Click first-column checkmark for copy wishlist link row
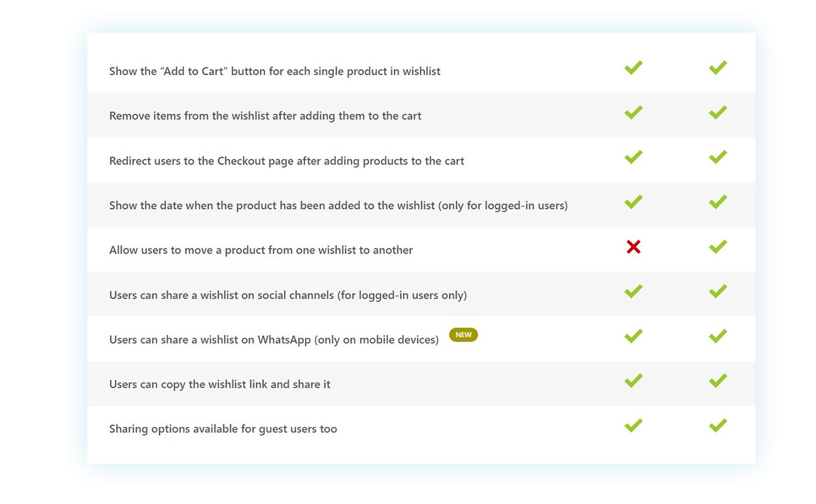 click(633, 380)
